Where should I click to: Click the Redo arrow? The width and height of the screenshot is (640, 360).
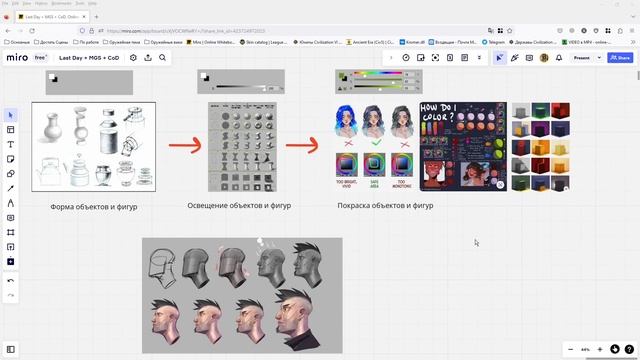pyautogui.click(x=11, y=295)
